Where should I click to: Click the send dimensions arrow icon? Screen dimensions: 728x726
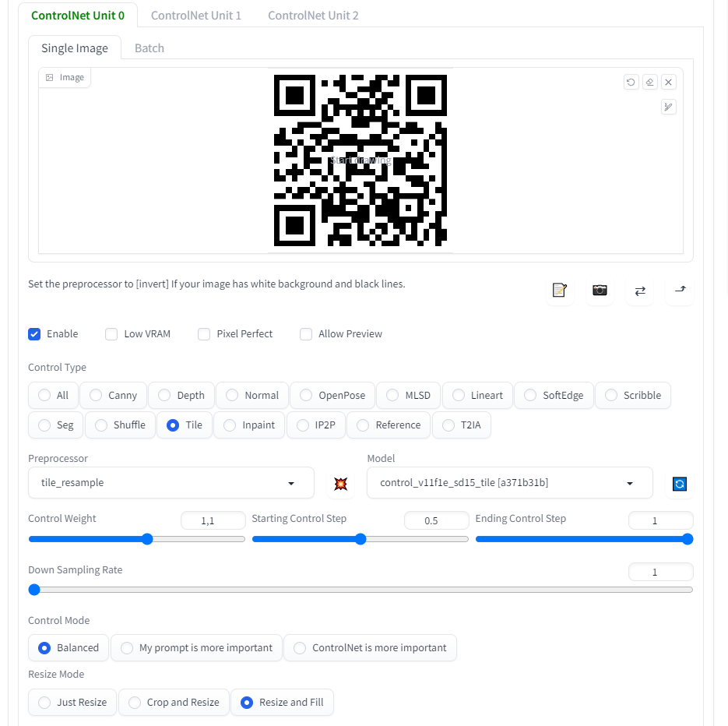pos(680,290)
